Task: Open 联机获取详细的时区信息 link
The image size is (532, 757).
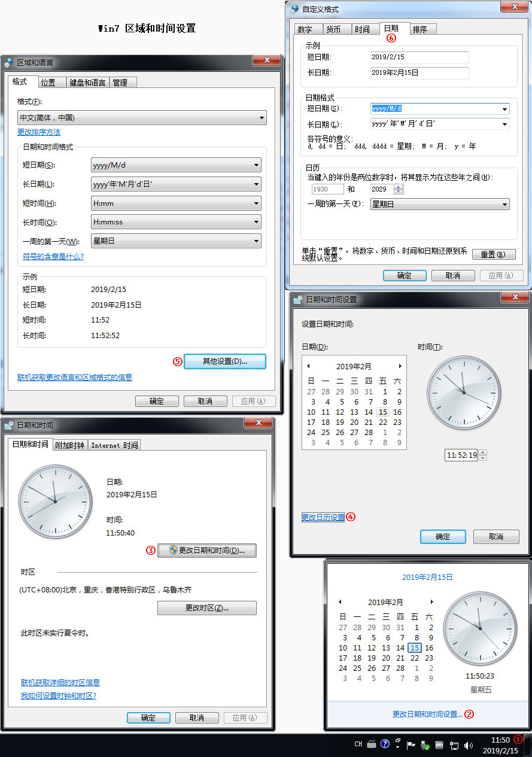Action: tap(60, 682)
